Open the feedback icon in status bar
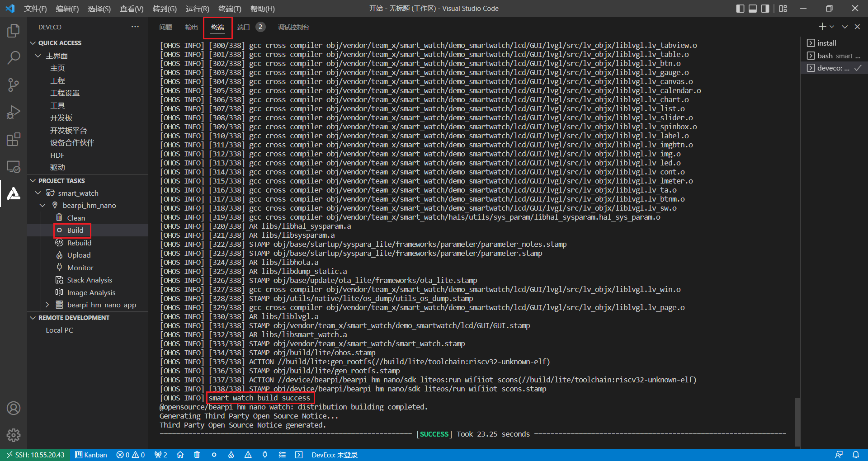Screen dimensions: 868x461 [839, 455]
